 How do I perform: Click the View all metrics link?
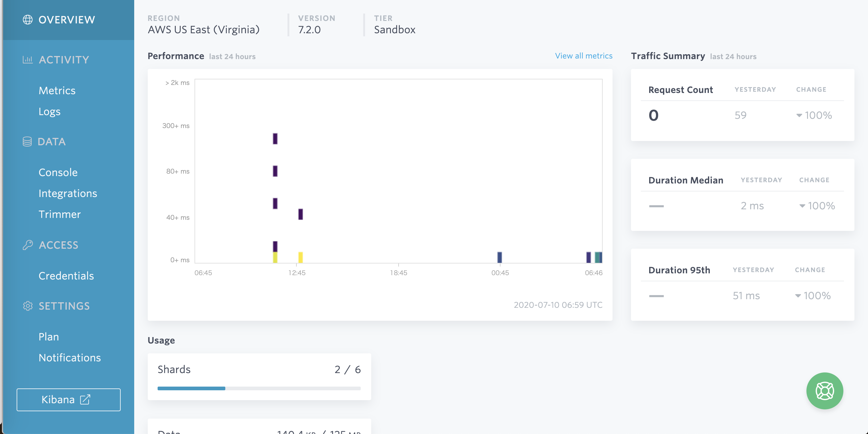tap(583, 56)
